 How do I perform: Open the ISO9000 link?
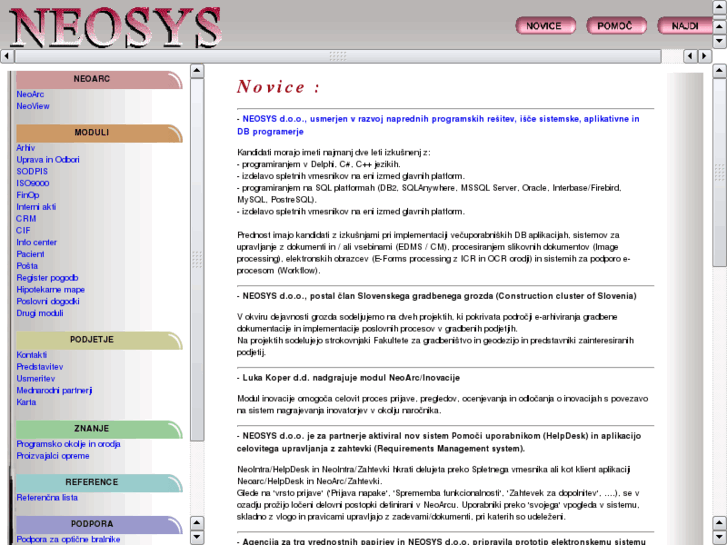click(x=32, y=183)
